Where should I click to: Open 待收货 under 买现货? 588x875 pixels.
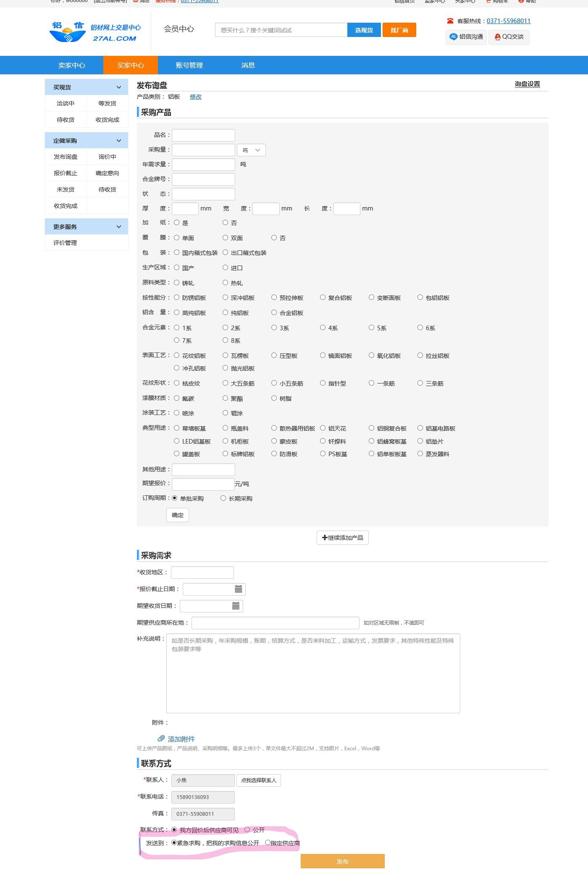66,120
